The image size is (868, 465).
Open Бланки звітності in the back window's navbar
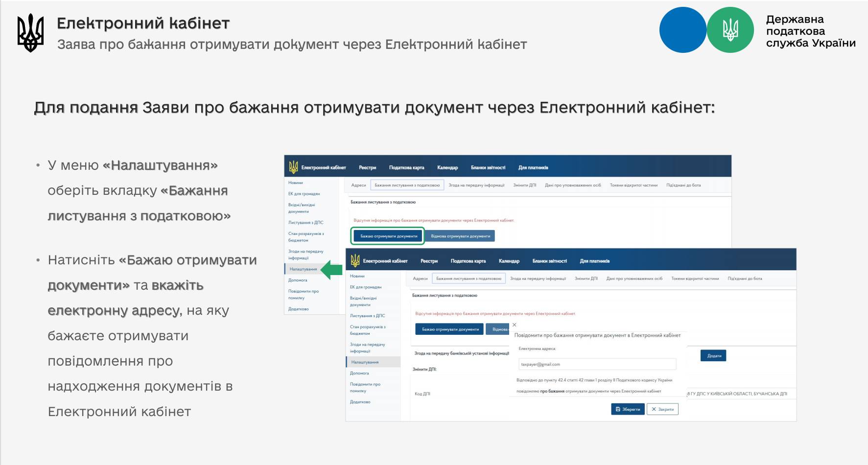pyautogui.click(x=488, y=168)
